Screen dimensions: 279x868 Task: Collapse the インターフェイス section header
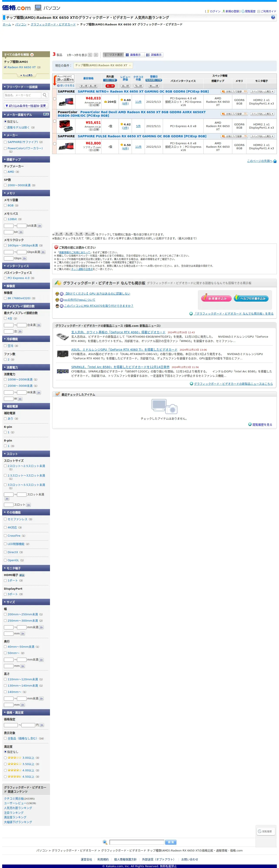pos(26,266)
